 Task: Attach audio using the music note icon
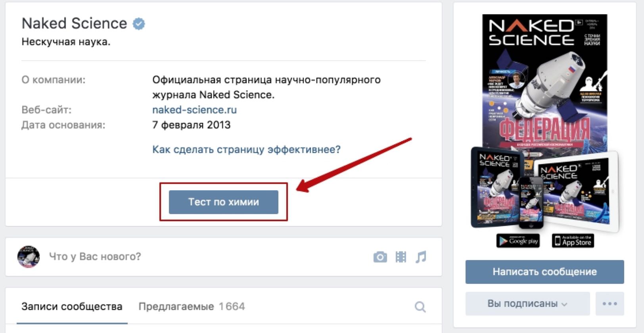tap(421, 257)
